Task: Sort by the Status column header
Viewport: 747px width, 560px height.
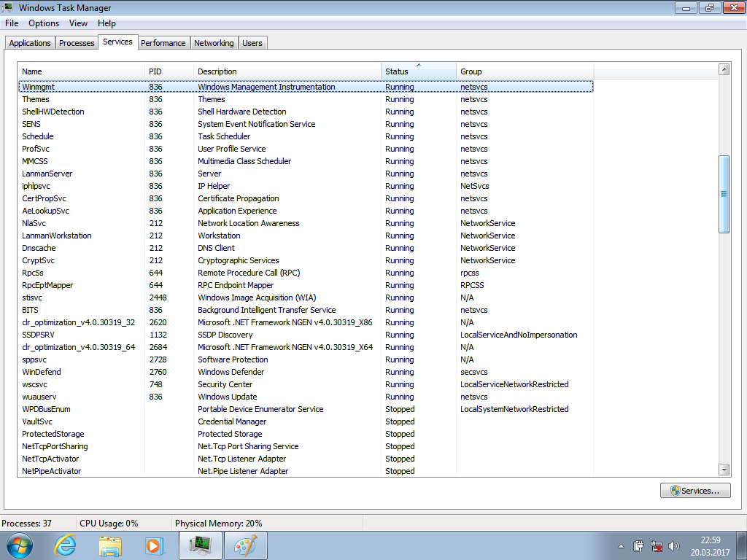Action: tap(419, 71)
